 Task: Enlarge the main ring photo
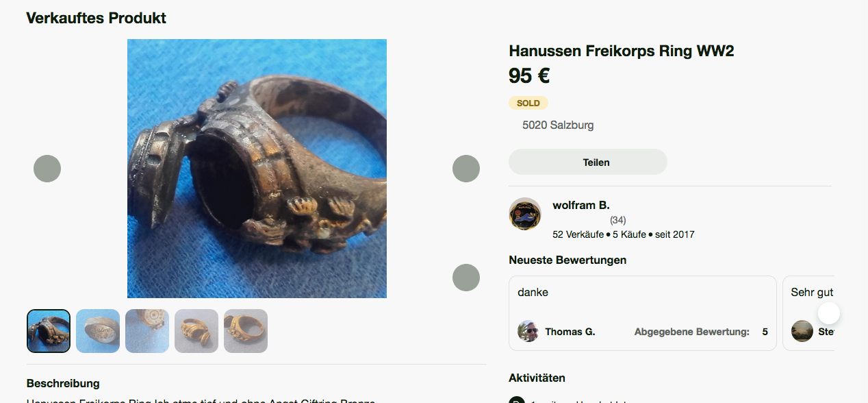[257, 169]
